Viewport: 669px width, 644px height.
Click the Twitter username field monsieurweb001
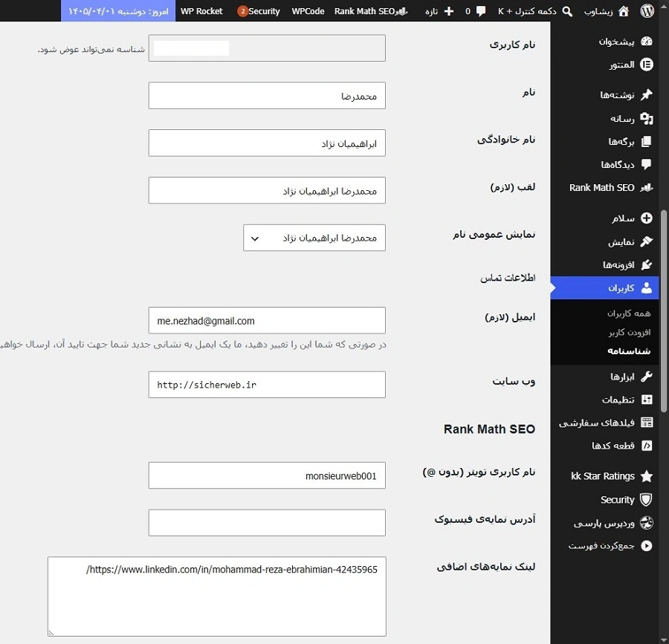click(267, 475)
